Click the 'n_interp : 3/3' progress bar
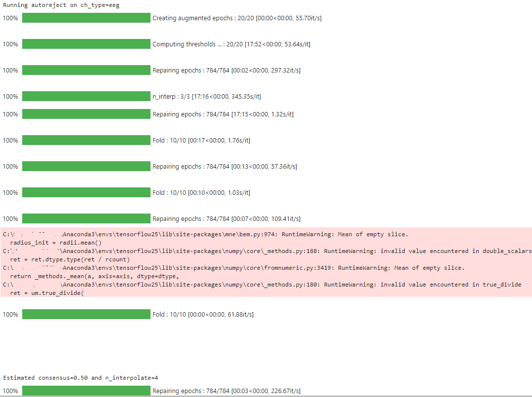Image resolution: width=532 pixels, height=397 pixels. point(86,96)
